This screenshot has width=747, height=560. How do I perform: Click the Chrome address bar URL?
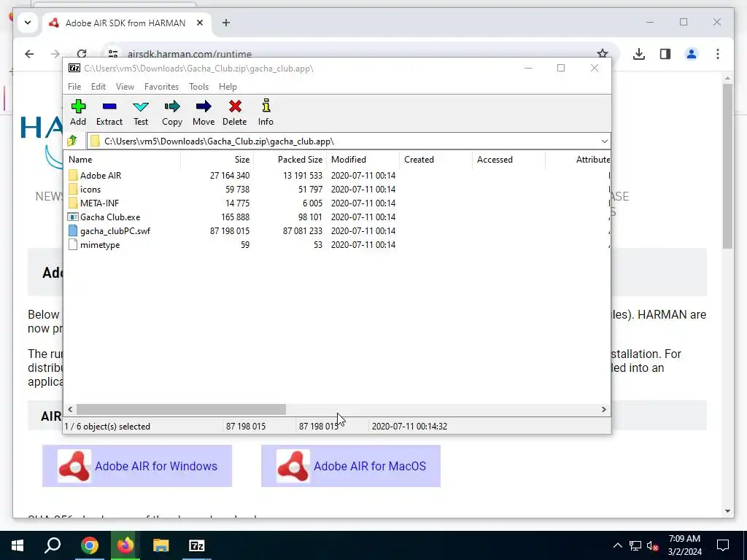point(190,54)
